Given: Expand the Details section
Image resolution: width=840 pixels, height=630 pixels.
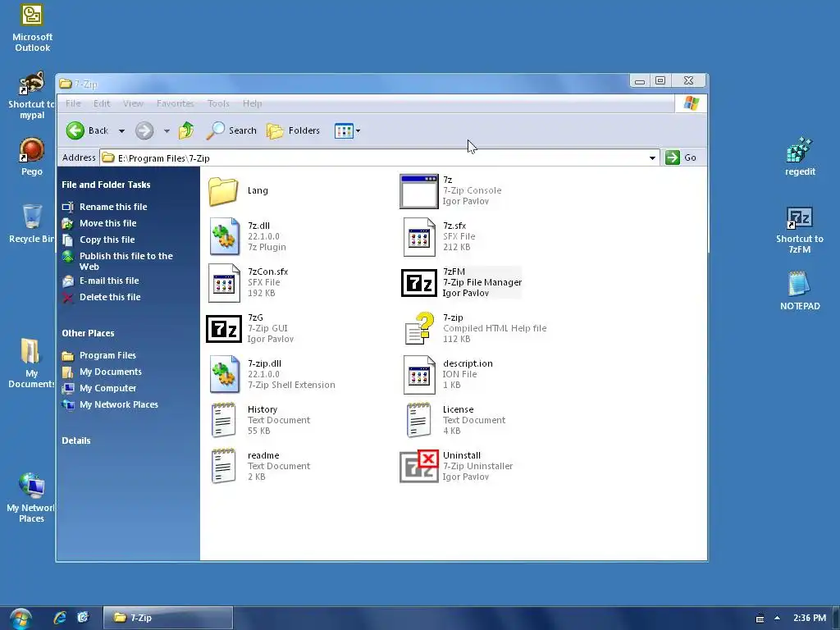Looking at the screenshot, I should (x=76, y=441).
